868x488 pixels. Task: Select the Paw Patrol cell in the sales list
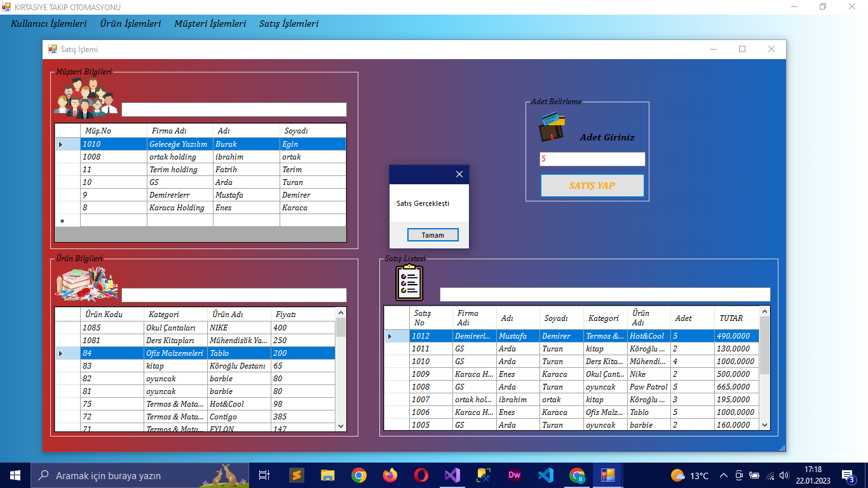pos(649,387)
